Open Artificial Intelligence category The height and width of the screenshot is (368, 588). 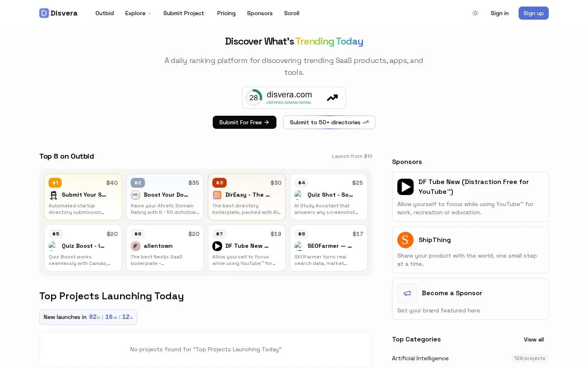[420, 358]
